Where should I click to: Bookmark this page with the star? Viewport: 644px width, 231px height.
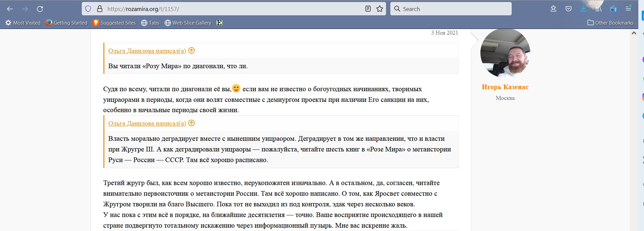(x=380, y=9)
